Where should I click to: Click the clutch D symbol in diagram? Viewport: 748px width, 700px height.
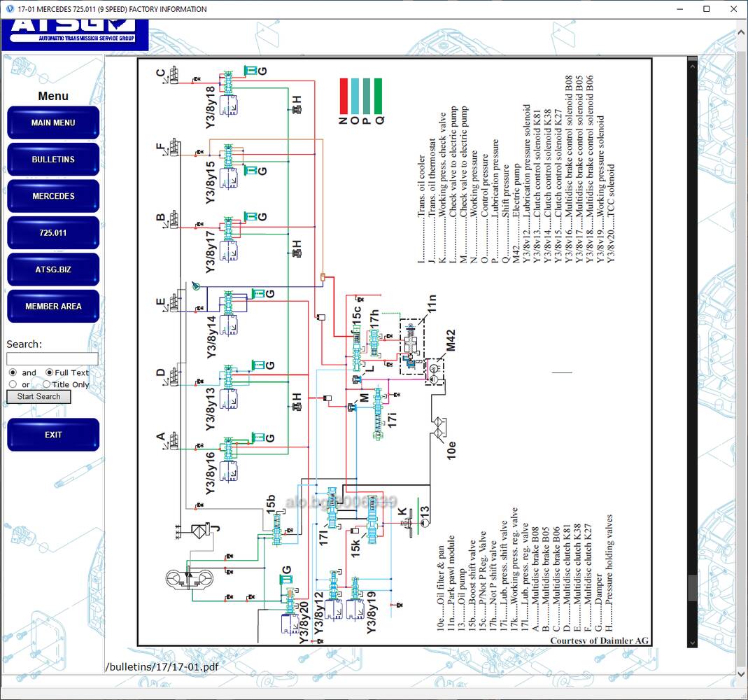175,375
